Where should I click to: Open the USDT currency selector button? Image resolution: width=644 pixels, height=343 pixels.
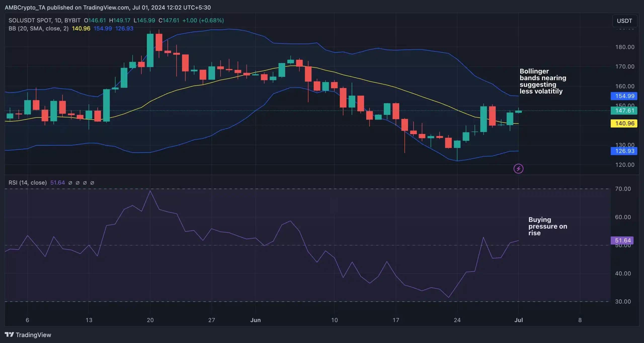pyautogui.click(x=624, y=21)
